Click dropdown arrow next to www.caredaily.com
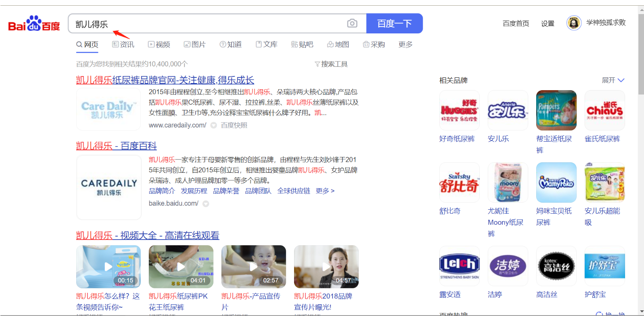Screen dimensions: 644x317 213,125
